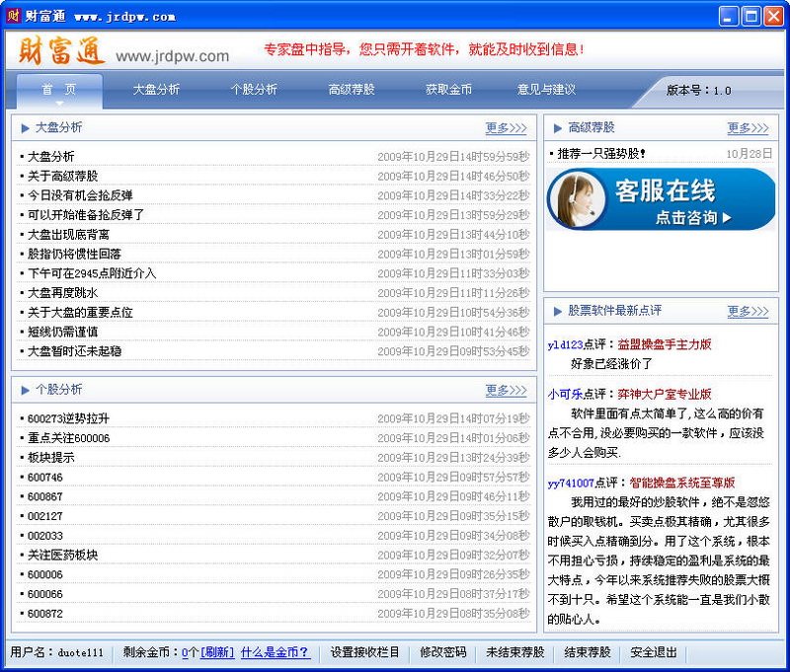Open article 600273逆势拉升
Viewport: 790px width, 672px height.
coord(68,418)
